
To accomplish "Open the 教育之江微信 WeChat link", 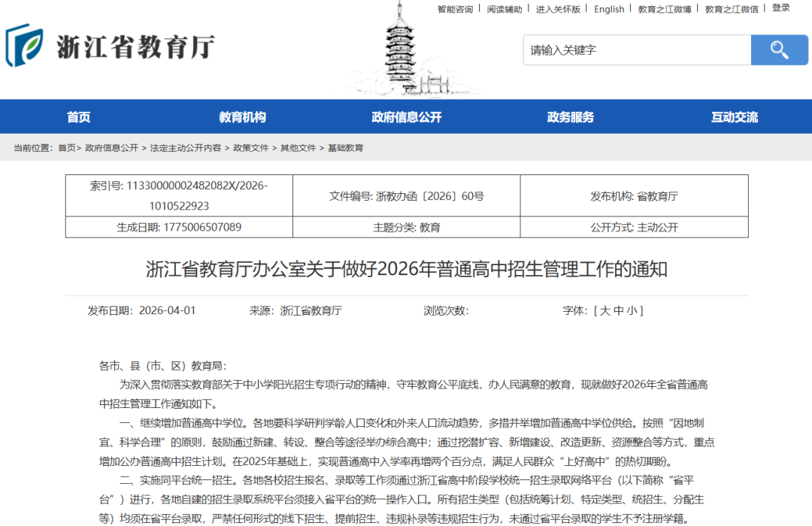I will [731, 10].
